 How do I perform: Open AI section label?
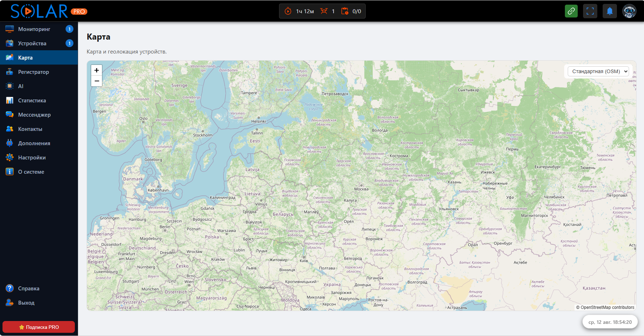(21, 86)
